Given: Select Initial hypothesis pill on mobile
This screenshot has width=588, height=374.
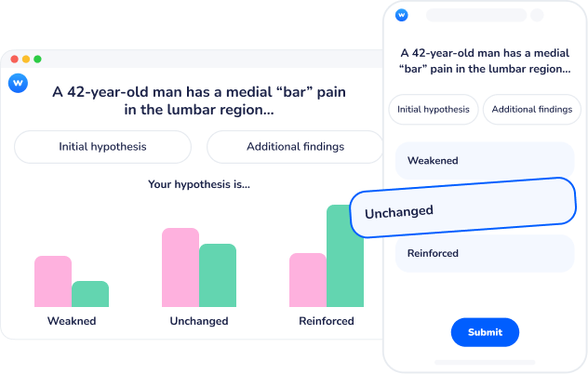Looking at the screenshot, I should [x=434, y=110].
